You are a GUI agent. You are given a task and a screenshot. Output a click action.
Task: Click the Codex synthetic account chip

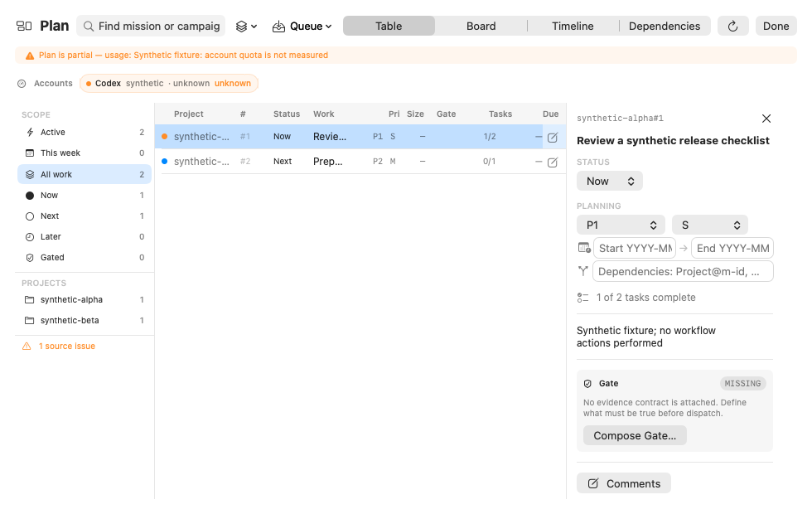[x=169, y=84]
